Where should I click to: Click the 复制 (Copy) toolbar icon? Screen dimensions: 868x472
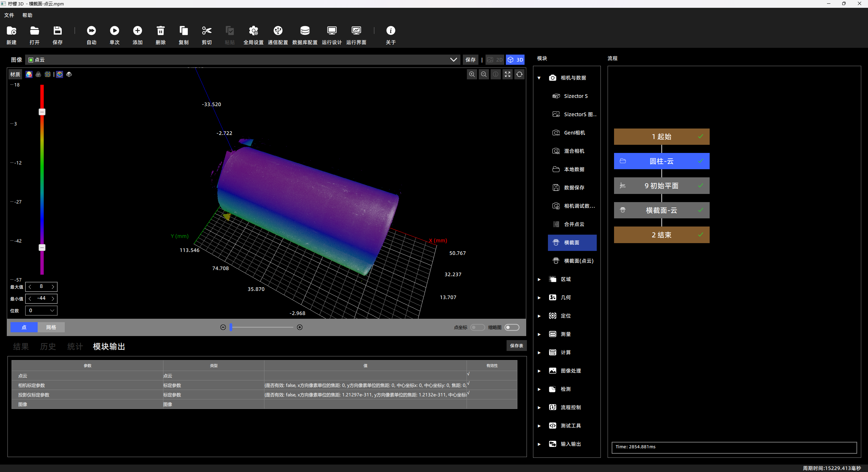pos(184,31)
